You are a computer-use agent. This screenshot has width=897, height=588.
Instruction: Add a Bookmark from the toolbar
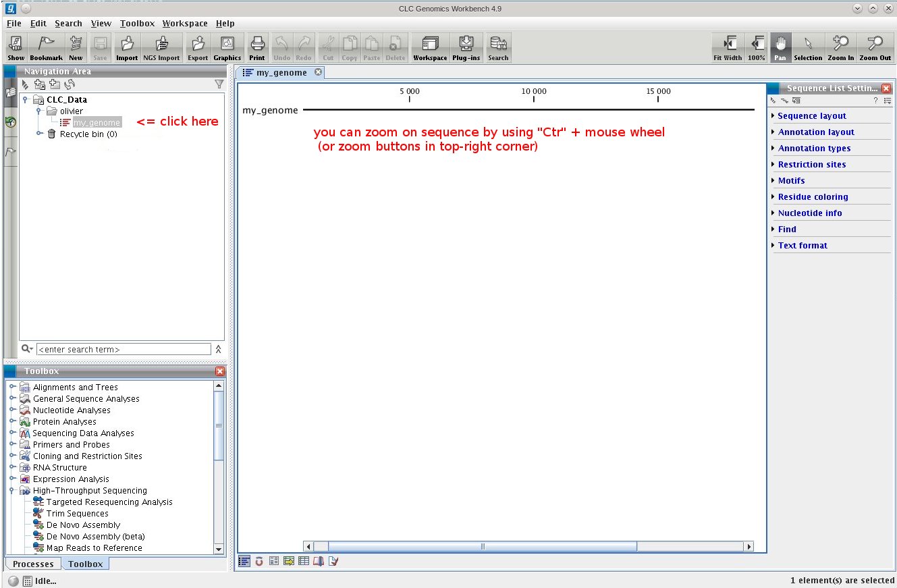pos(46,48)
